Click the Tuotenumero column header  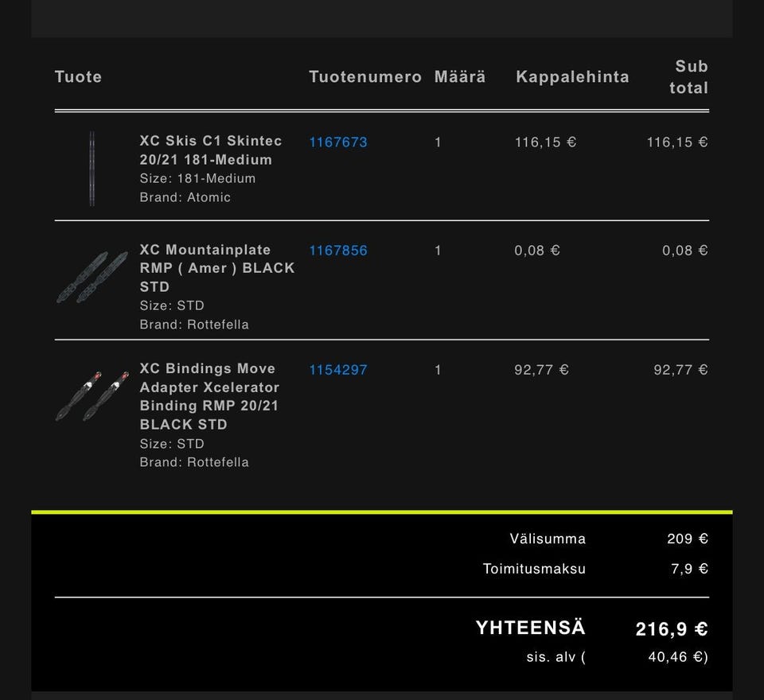[365, 77]
